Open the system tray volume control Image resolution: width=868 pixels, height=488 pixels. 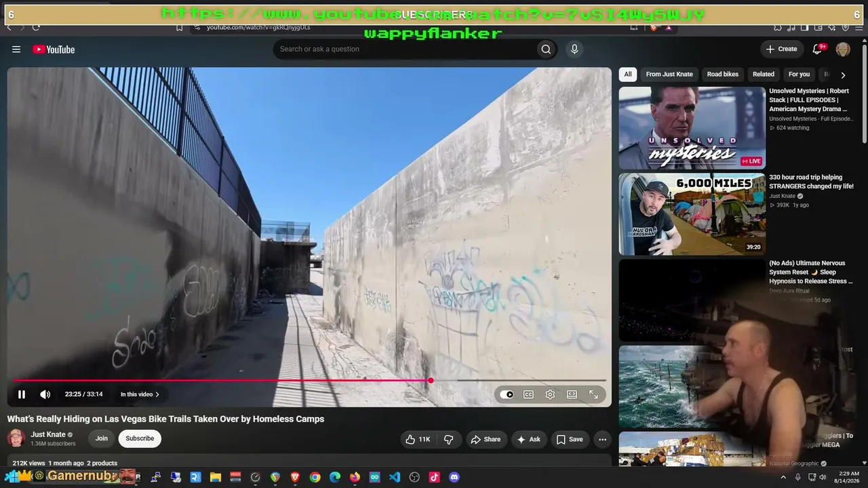click(823, 477)
